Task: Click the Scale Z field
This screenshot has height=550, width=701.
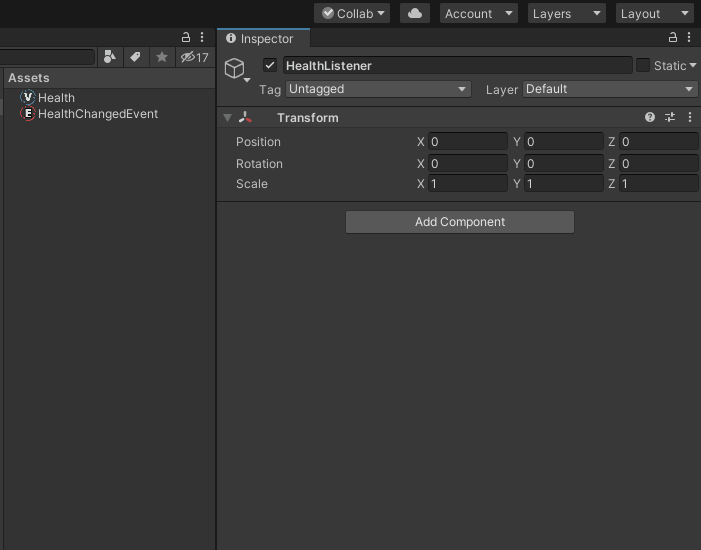Action: click(659, 183)
